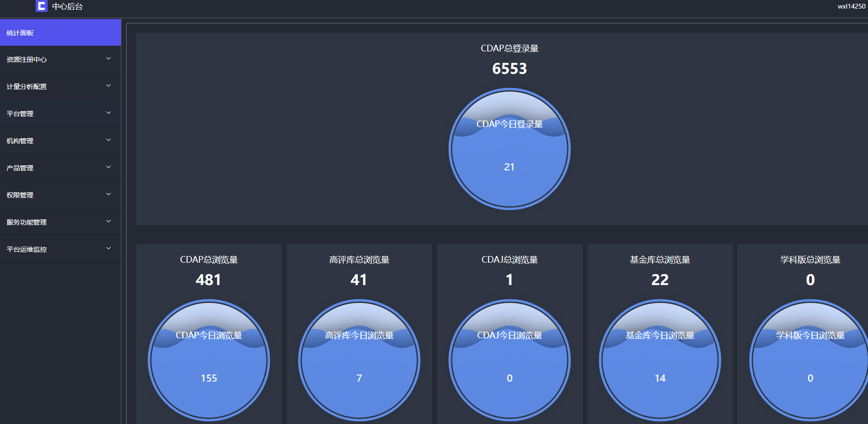Click the CDAJ总浏览量 heading

coord(510,260)
